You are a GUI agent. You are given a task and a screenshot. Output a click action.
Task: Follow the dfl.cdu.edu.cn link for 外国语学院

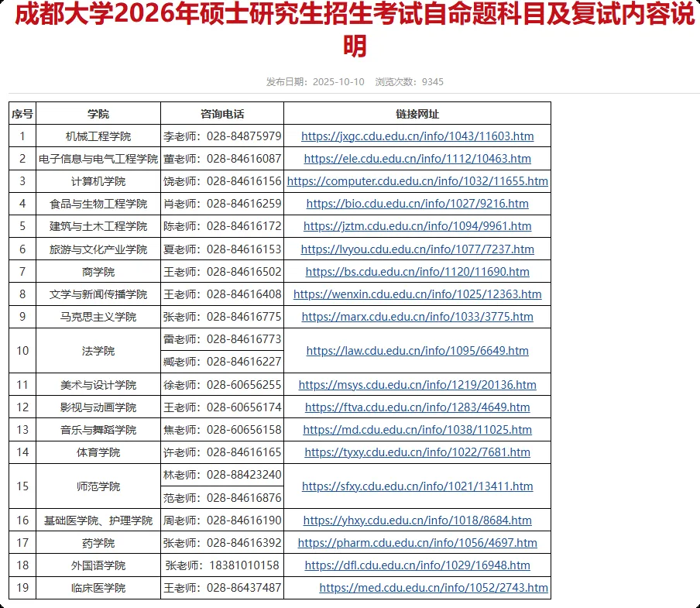click(417, 565)
